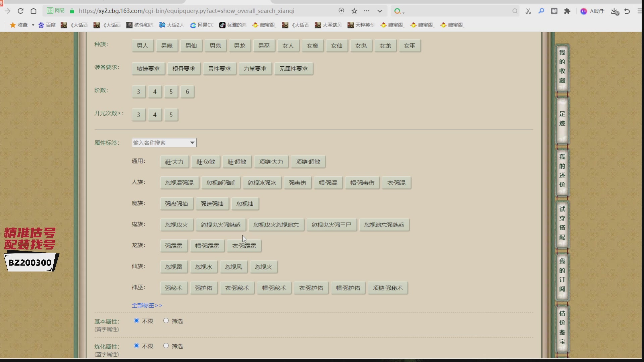Open the 估价鉴宝 side tab
The image size is (644, 362).
[x=562, y=327]
